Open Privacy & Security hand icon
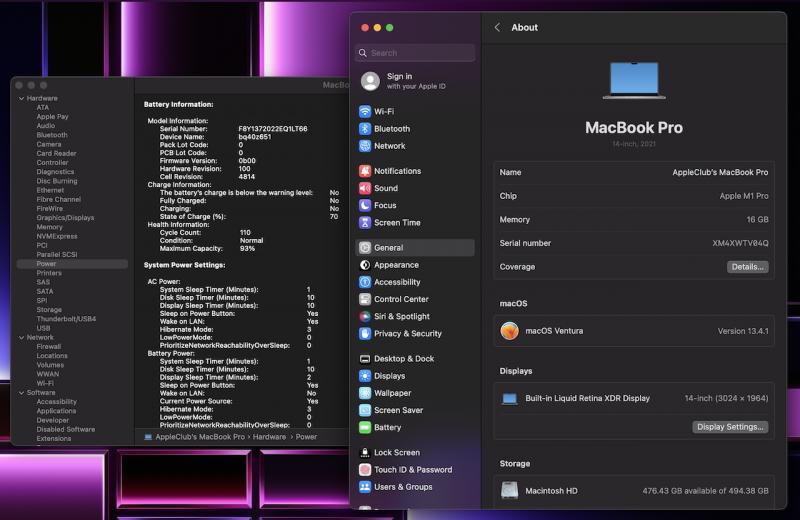The width and height of the screenshot is (800, 520). (x=365, y=333)
